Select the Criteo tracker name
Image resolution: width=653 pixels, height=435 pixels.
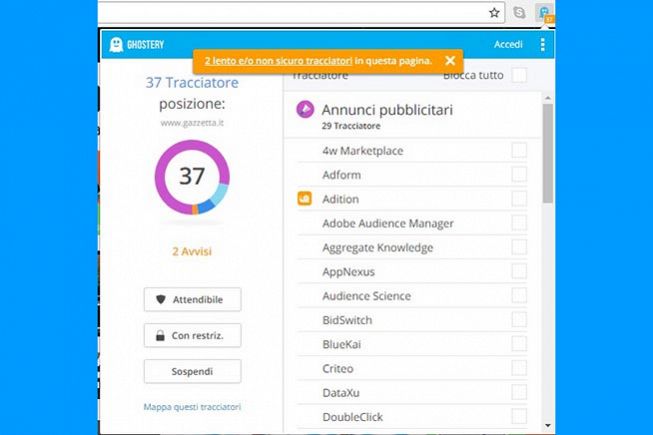338,368
